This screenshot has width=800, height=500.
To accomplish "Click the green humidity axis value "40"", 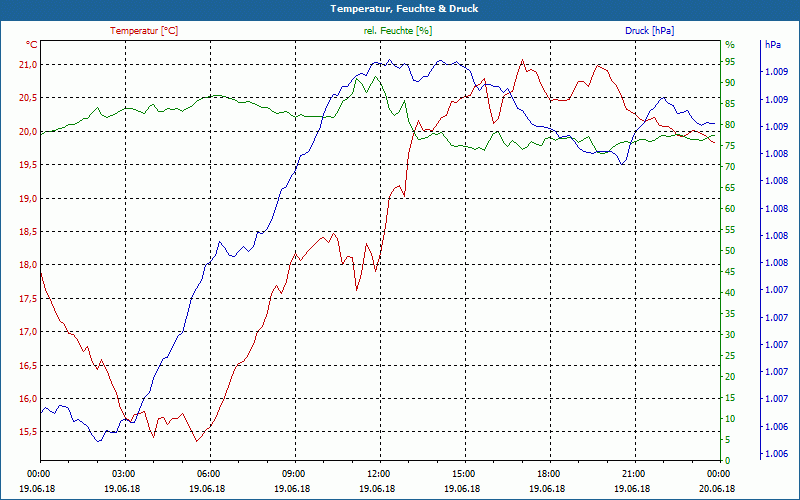I will pos(730,293).
